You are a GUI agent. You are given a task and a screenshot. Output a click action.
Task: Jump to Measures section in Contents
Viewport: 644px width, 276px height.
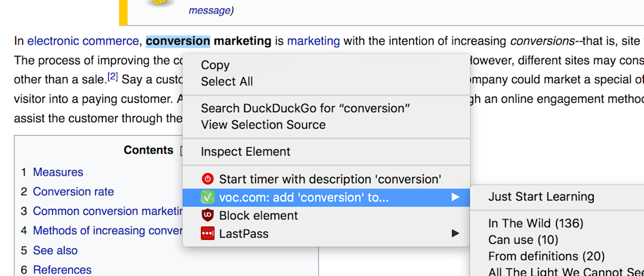click(x=58, y=172)
